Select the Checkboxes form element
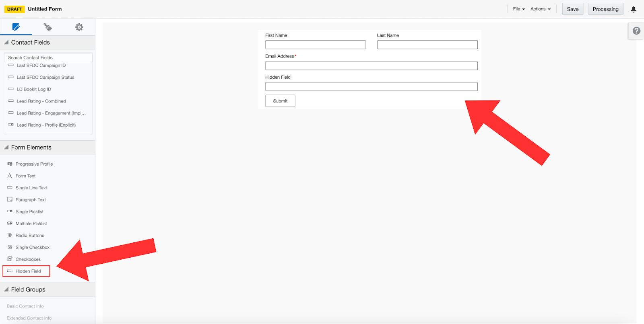 28,259
